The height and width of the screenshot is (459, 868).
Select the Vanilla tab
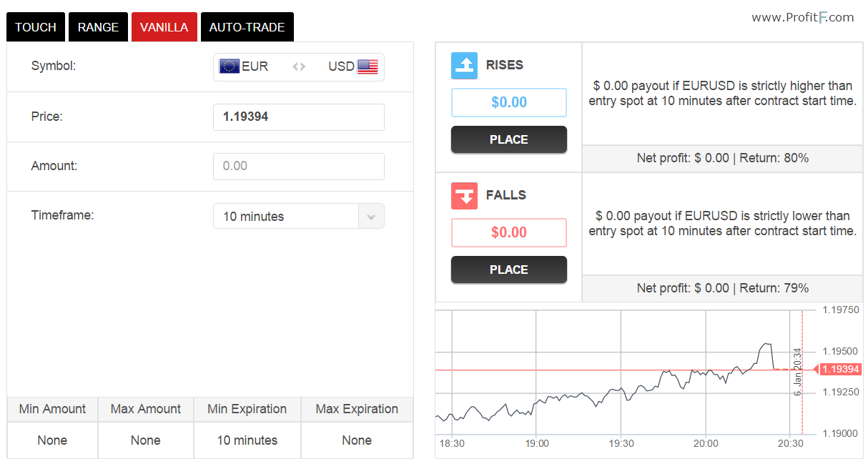(x=164, y=27)
